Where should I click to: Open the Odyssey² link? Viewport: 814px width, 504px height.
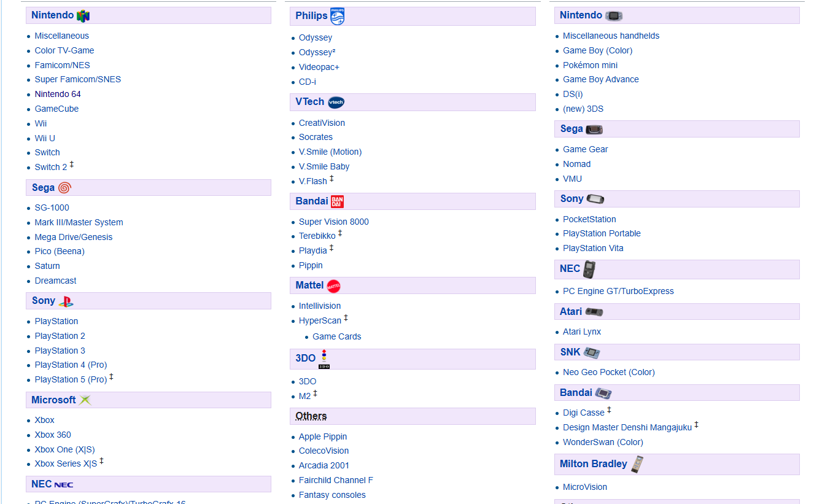[317, 52]
